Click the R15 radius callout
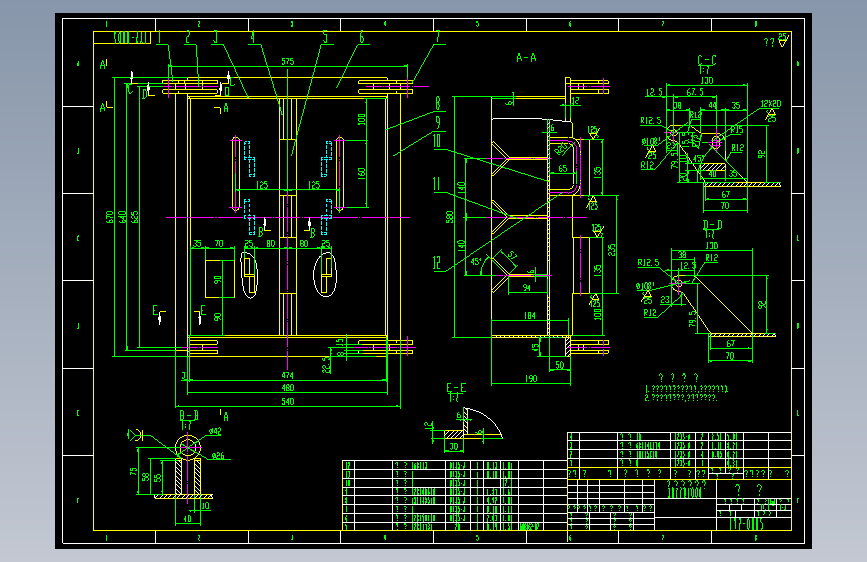Viewport: 867px width, 562px height. (737, 130)
